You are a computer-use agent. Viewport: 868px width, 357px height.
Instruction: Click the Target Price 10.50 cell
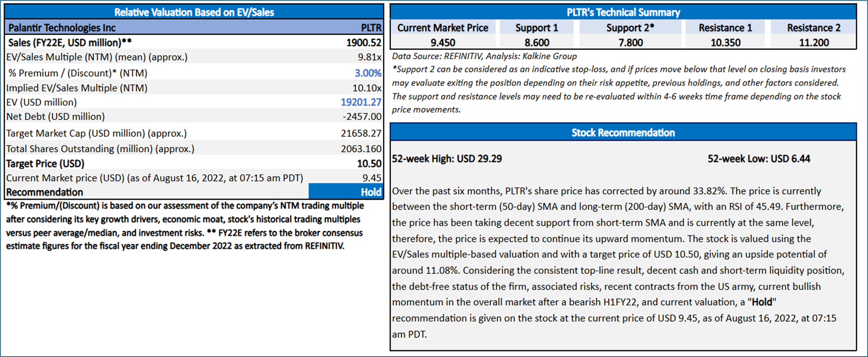369,164
